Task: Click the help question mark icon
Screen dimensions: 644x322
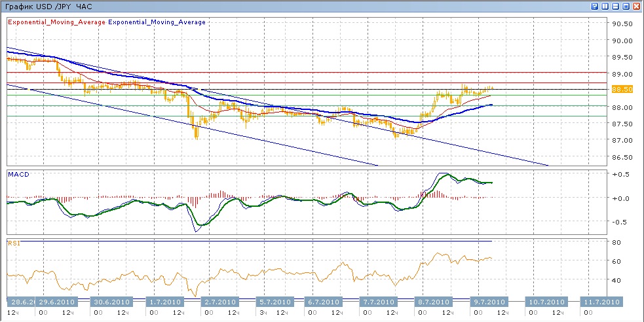Action: (x=595, y=6)
